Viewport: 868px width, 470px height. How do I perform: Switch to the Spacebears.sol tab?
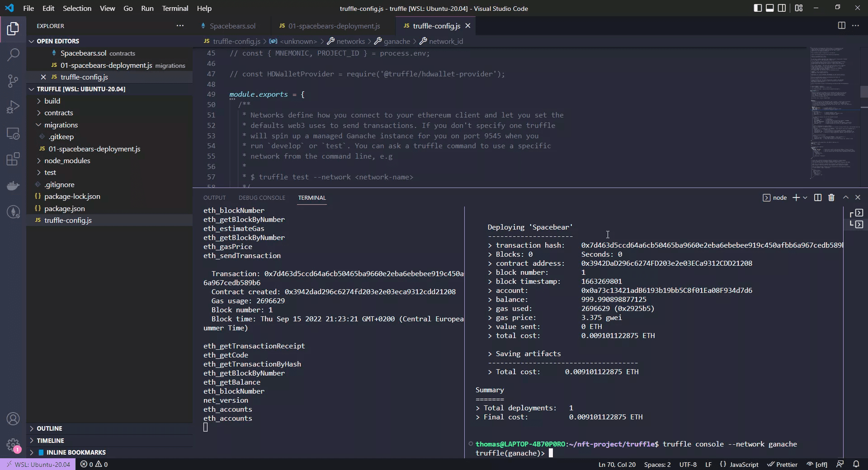[x=232, y=26]
